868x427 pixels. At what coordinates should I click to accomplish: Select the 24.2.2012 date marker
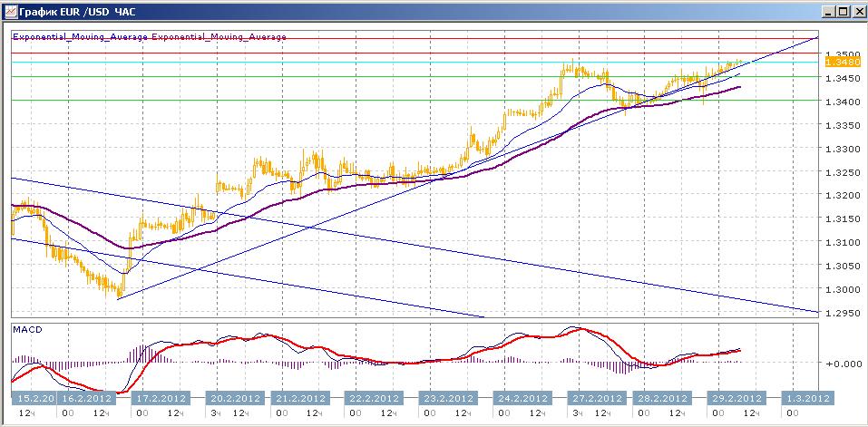click(x=522, y=398)
